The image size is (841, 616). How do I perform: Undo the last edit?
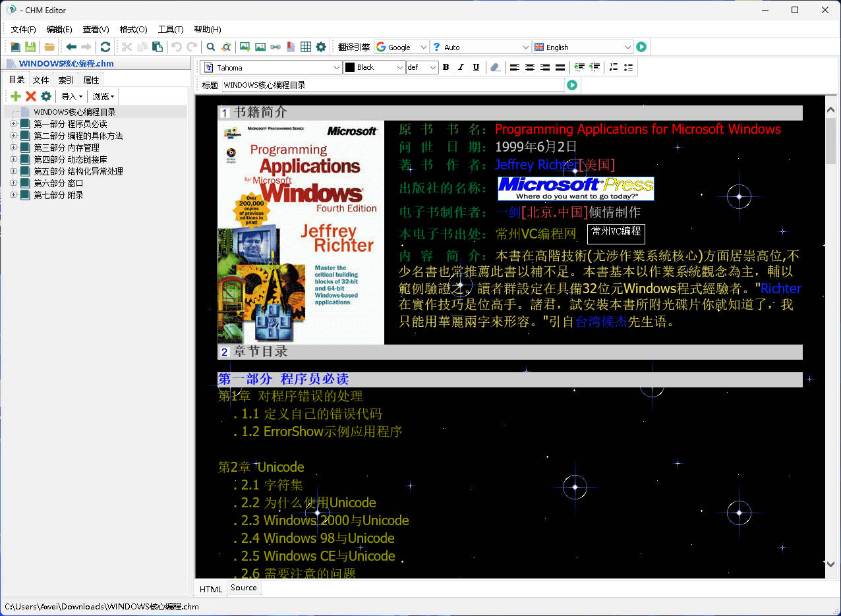click(177, 47)
